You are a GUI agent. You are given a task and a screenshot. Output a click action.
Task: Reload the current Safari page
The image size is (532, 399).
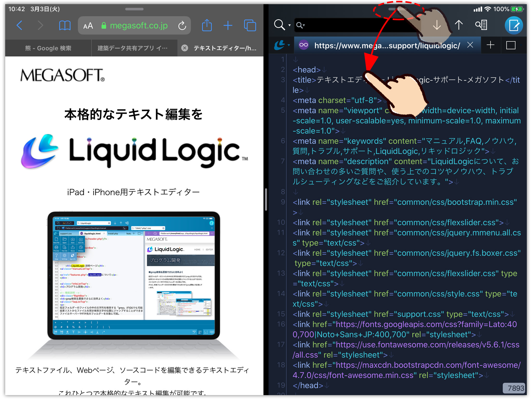click(x=182, y=25)
